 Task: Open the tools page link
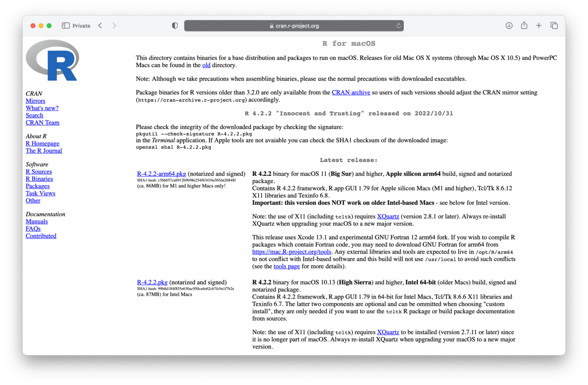click(287, 266)
